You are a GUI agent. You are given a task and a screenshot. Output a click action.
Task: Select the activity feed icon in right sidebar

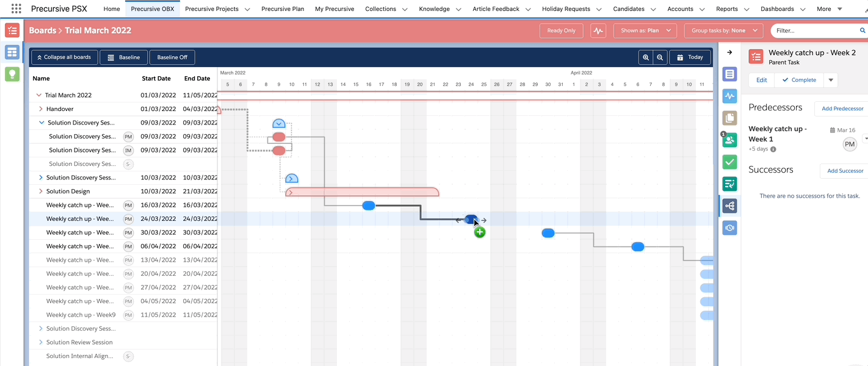(729, 96)
